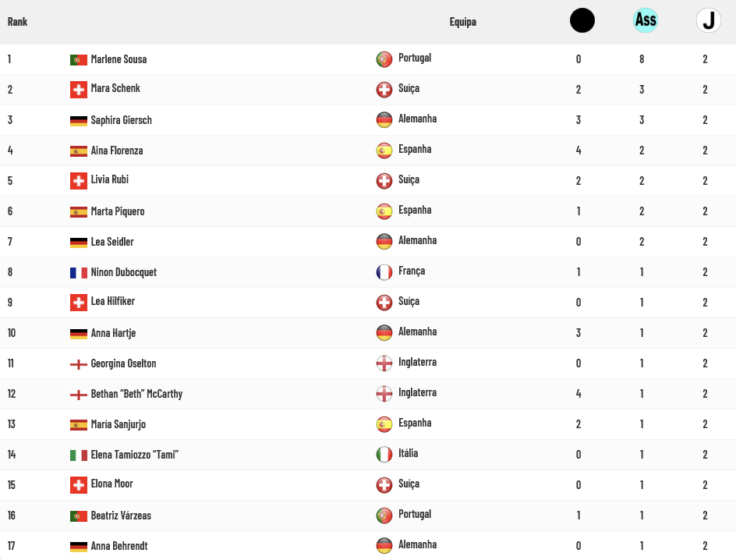Click the Swiss flag beside Mara Schenk
The image size is (736, 560).
[x=79, y=90]
